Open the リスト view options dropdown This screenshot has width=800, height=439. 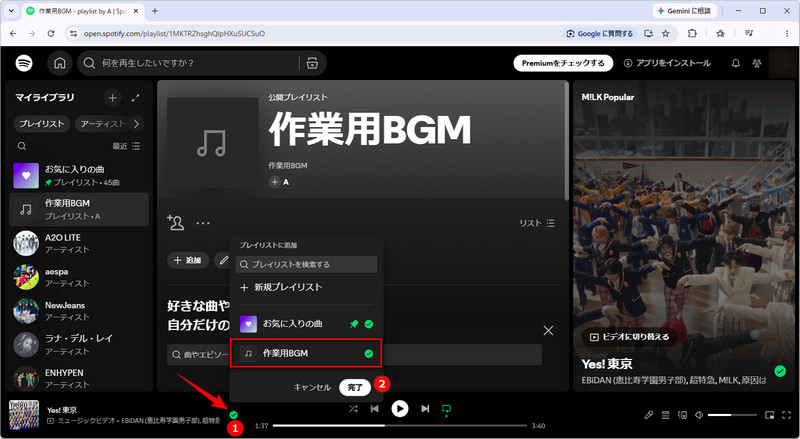[x=537, y=223]
